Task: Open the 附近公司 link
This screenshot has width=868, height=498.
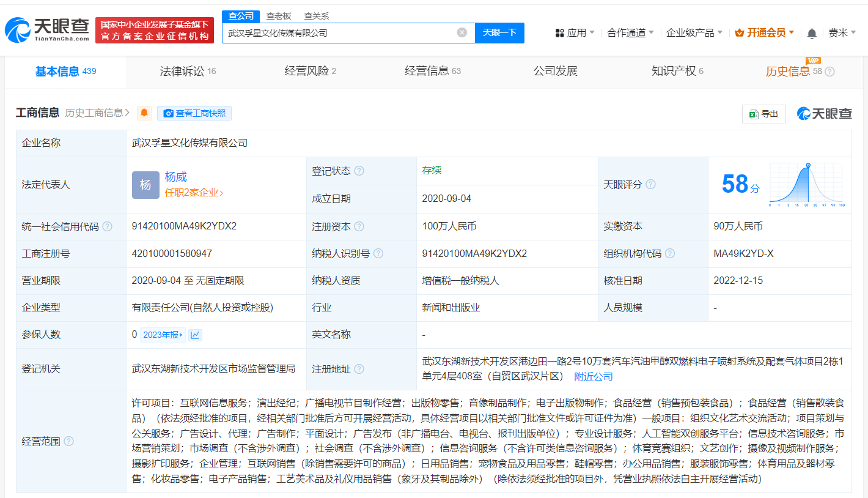Action: 593,376
